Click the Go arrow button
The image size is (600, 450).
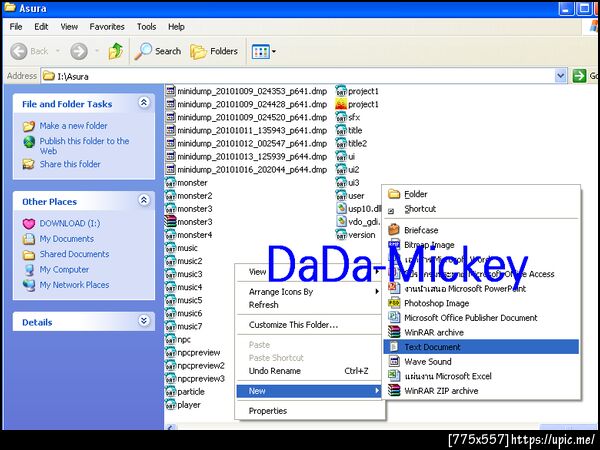click(x=579, y=76)
